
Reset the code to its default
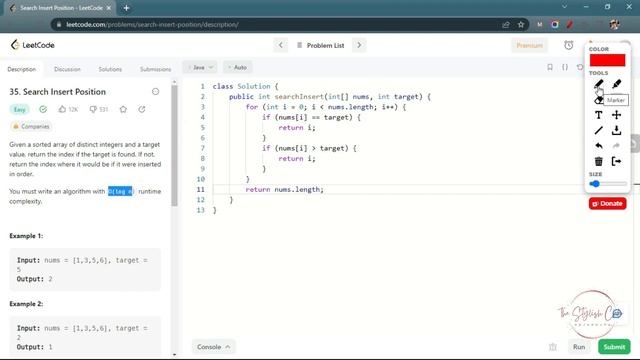pos(580,67)
